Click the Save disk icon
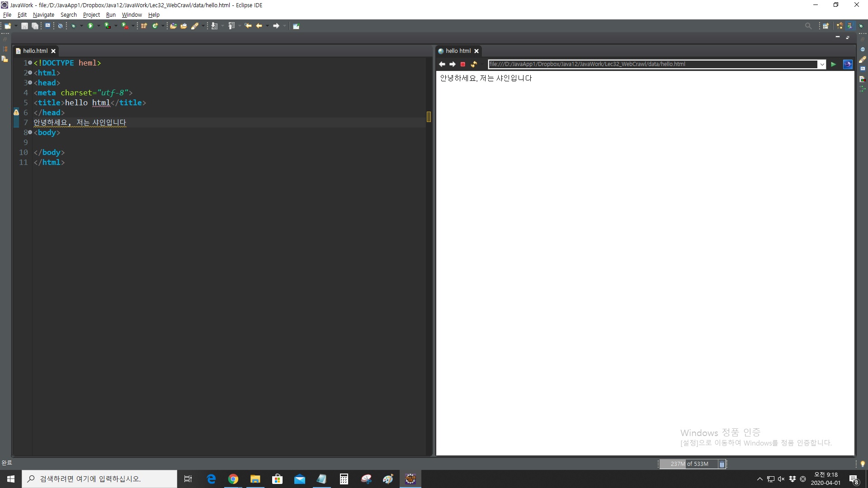Viewport: 868px width, 488px height. [25, 26]
